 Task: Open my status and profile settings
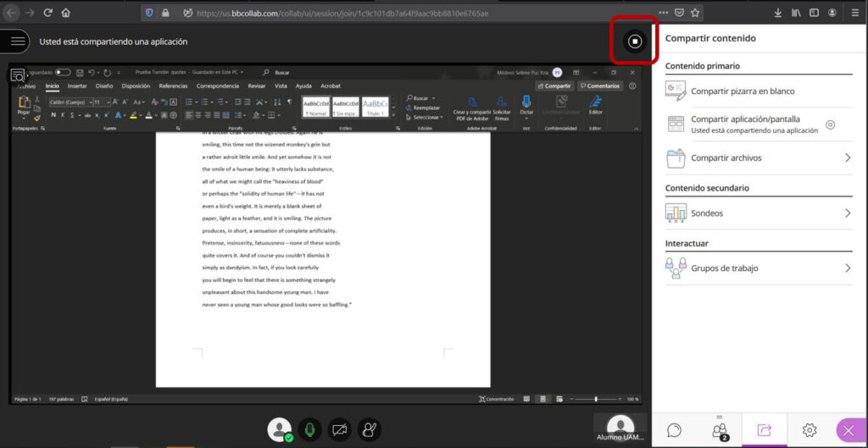pos(279,430)
